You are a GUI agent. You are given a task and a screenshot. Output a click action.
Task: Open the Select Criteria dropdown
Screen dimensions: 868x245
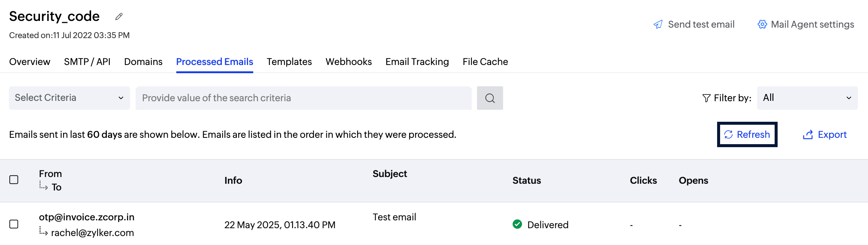(x=69, y=98)
